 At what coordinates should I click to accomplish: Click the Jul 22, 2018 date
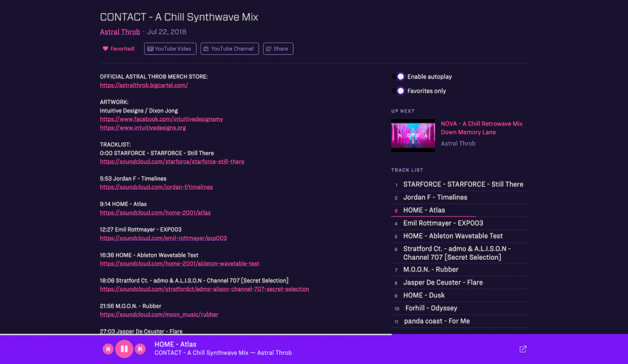(167, 32)
